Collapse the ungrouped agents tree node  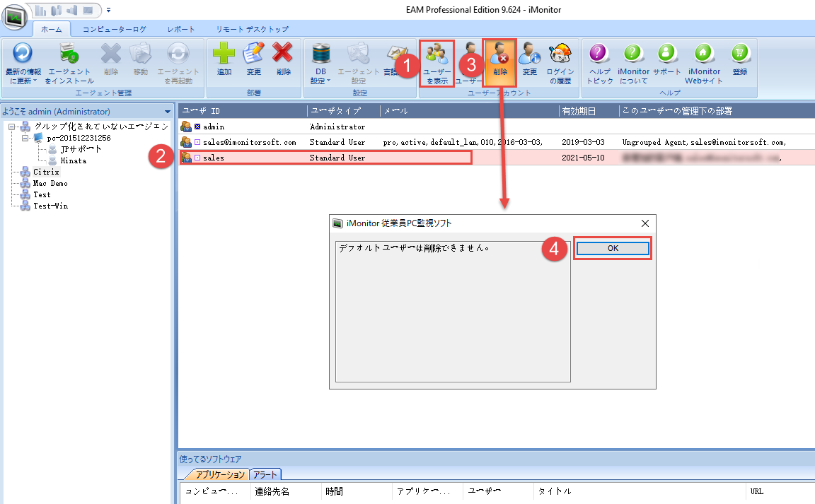coord(11,127)
